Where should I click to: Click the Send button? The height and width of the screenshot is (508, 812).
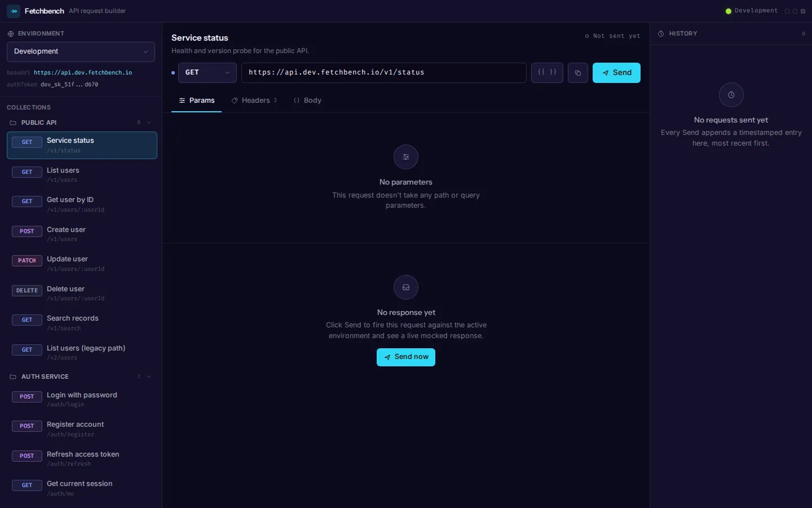616,73
